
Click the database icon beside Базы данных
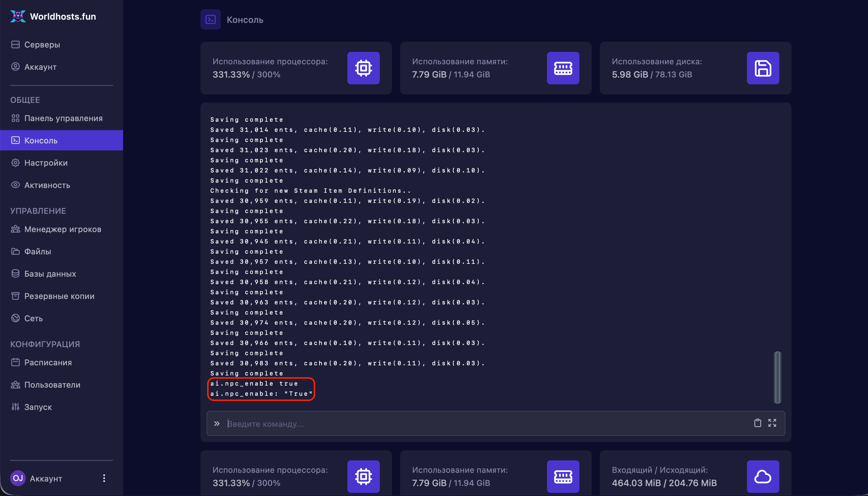[x=15, y=273]
